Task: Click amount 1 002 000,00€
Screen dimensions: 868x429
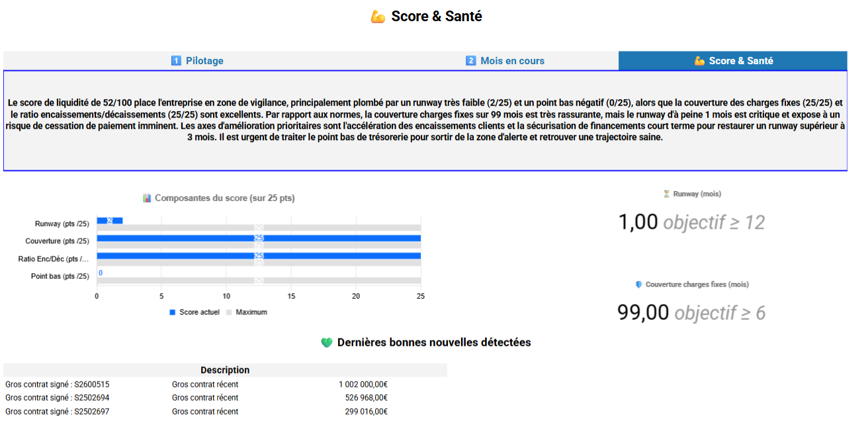Action: point(363,384)
